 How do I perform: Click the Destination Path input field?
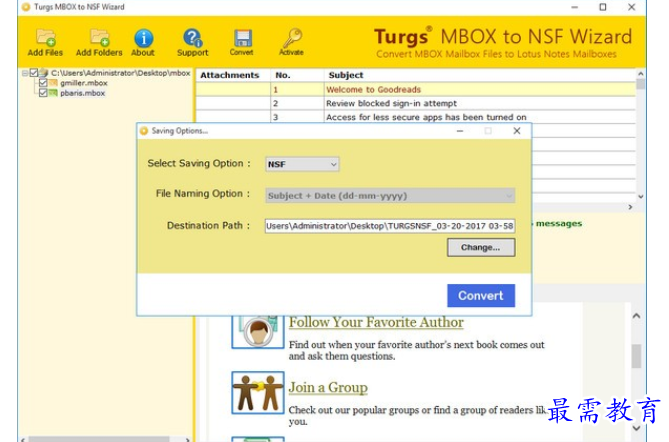pyautogui.click(x=390, y=226)
